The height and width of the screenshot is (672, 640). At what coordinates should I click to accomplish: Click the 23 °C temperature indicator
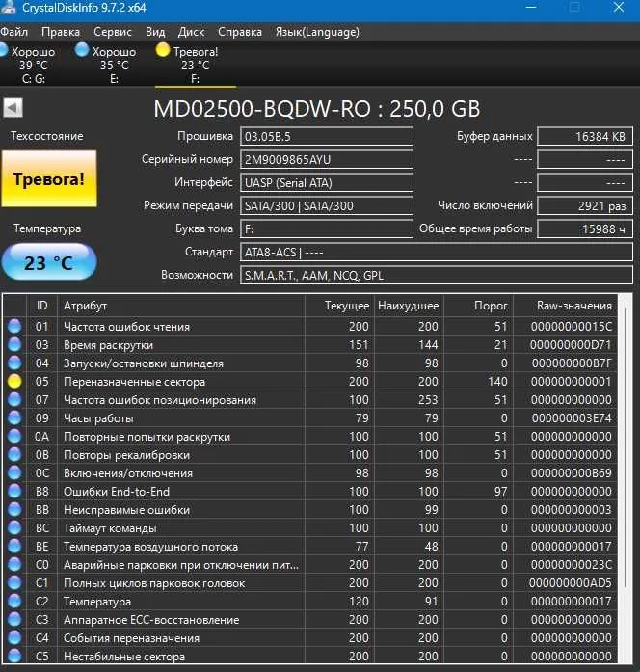49,262
